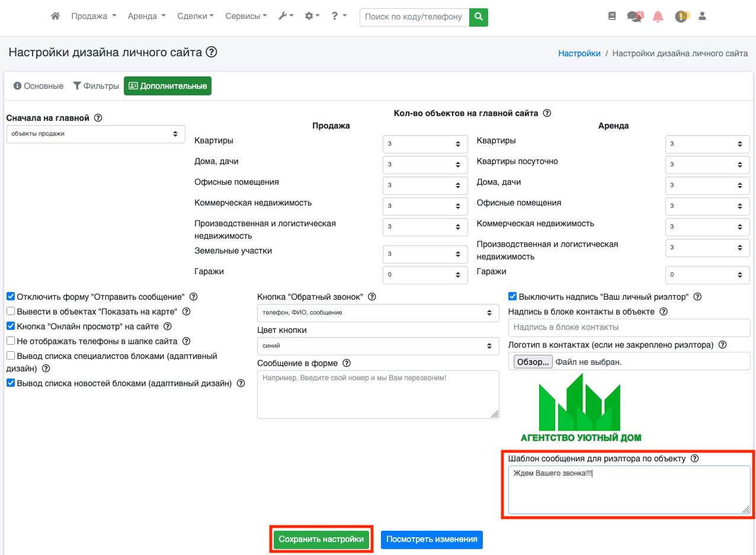This screenshot has height=555, width=756.
Task: Click help icon next to page title
Action: tap(212, 53)
